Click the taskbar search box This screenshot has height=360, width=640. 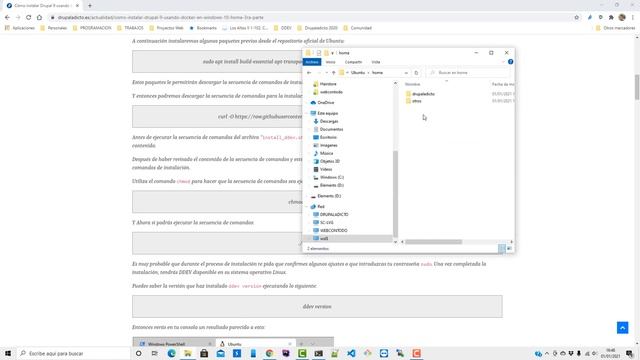pos(73,353)
